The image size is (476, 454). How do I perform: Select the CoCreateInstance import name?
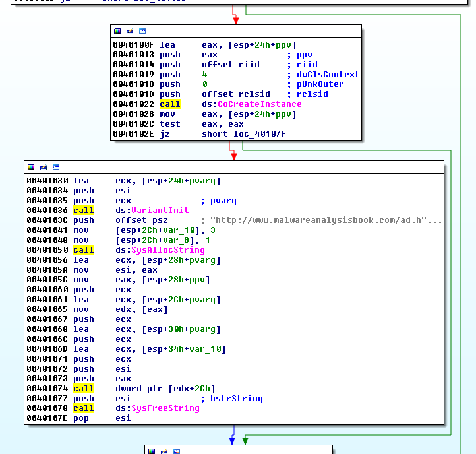[x=259, y=104]
